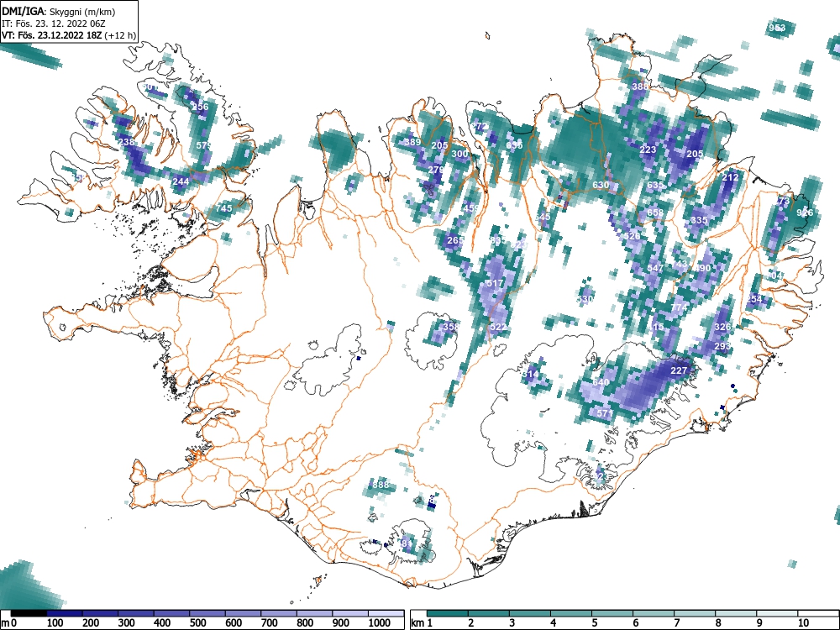Image resolution: width=840 pixels, height=630 pixels.
Task: Click the map value '389'
Action: (412, 142)
